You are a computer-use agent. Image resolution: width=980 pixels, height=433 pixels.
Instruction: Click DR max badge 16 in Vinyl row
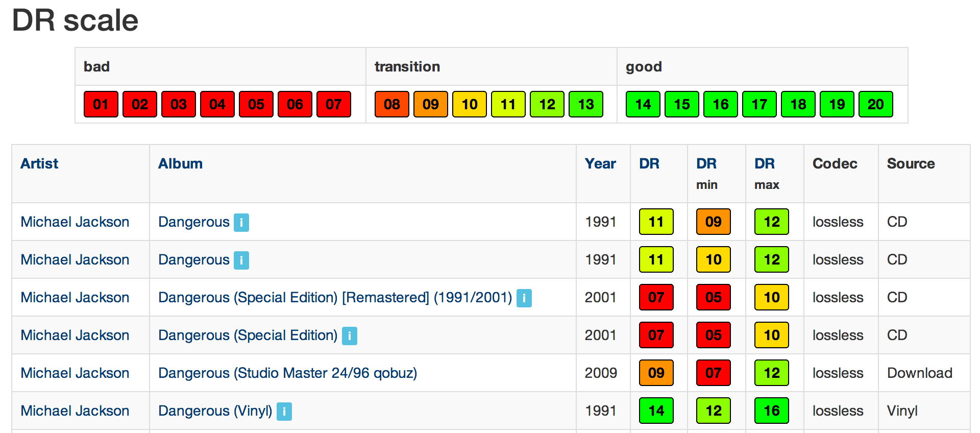coord(771,411)
